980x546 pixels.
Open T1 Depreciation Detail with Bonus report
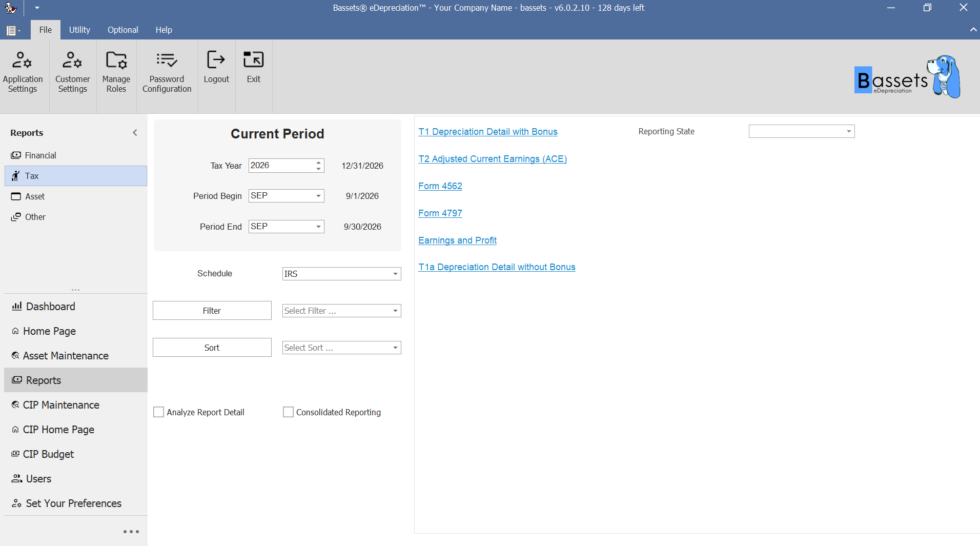(x=488, y=132)
